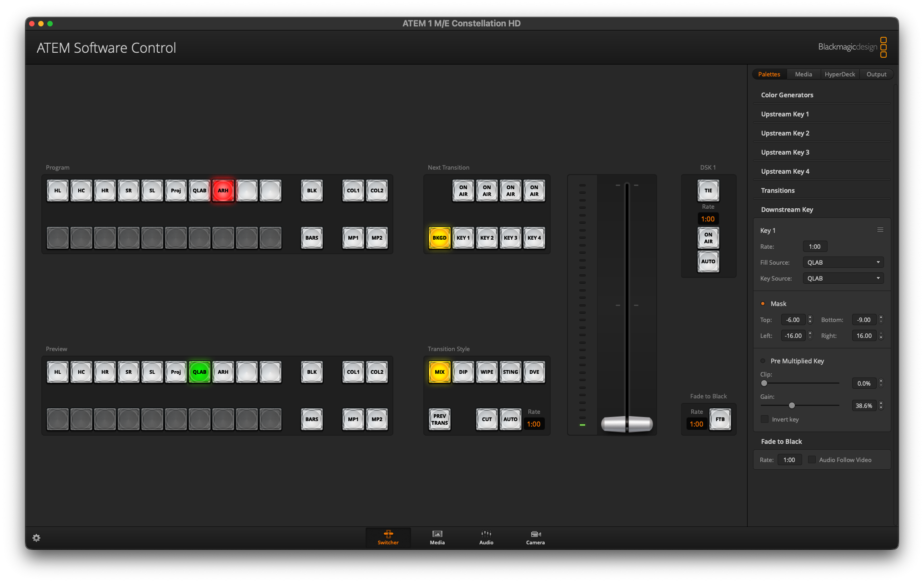Screen dimensions: 924x583
Task: Toggle KEY 2 in Next Transition
Action: pos(487,238)
